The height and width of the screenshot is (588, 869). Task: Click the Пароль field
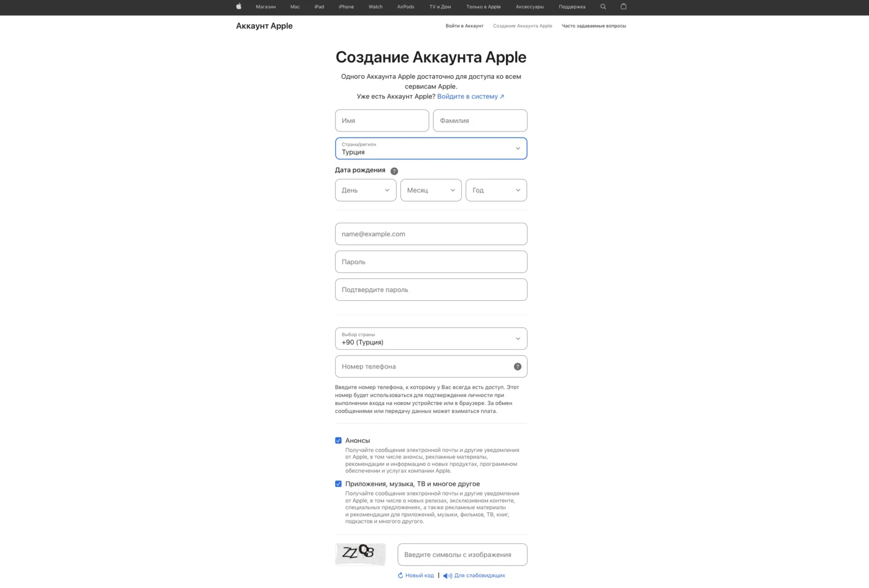coord(431,262)
